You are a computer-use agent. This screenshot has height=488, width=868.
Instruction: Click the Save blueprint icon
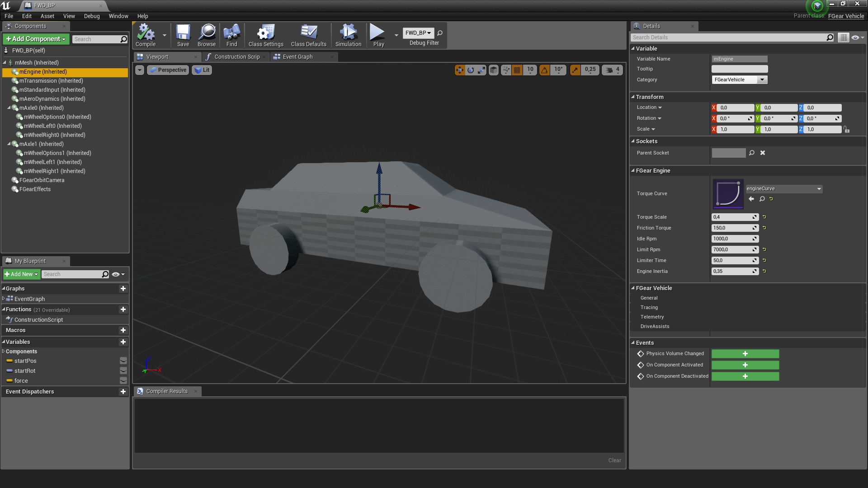pyautogui.click(x=183, y=33)
